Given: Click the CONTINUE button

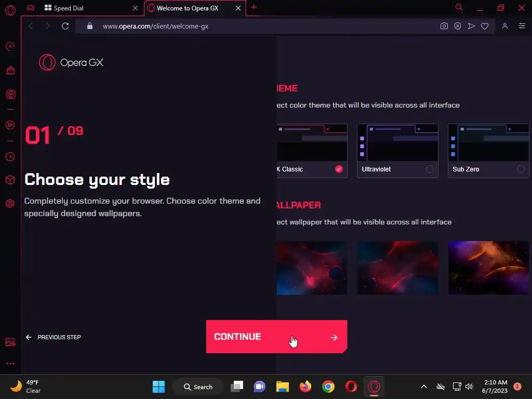Looking at the screenshot, I should (x=276, y=337).
